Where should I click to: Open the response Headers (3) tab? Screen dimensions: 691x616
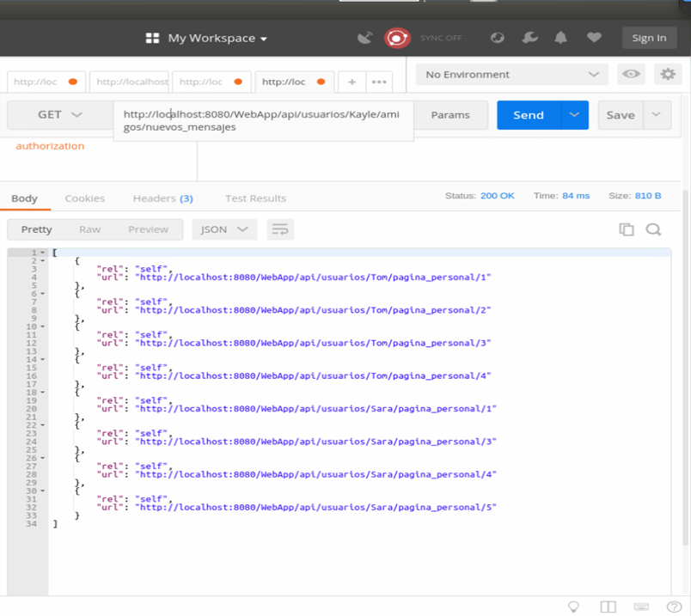tap(162, 198)
